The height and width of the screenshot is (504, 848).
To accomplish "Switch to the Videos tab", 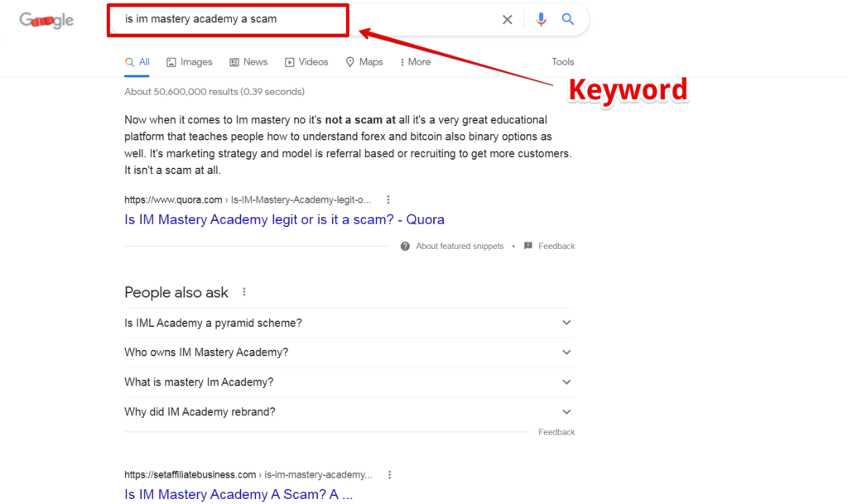I will [x=306, y=62].
